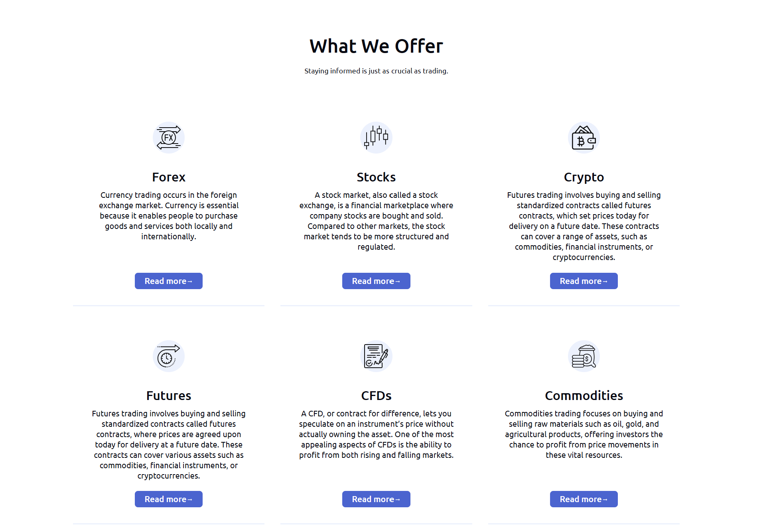Click the What We Offer title
The height and width of the screenshot is (532, 777).
coord(376,46)
